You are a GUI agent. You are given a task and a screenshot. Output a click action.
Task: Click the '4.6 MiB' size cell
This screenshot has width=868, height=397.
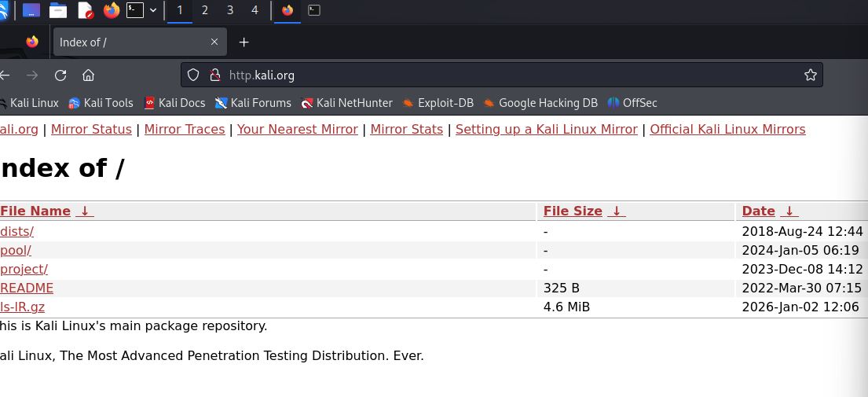pos(567,307)
